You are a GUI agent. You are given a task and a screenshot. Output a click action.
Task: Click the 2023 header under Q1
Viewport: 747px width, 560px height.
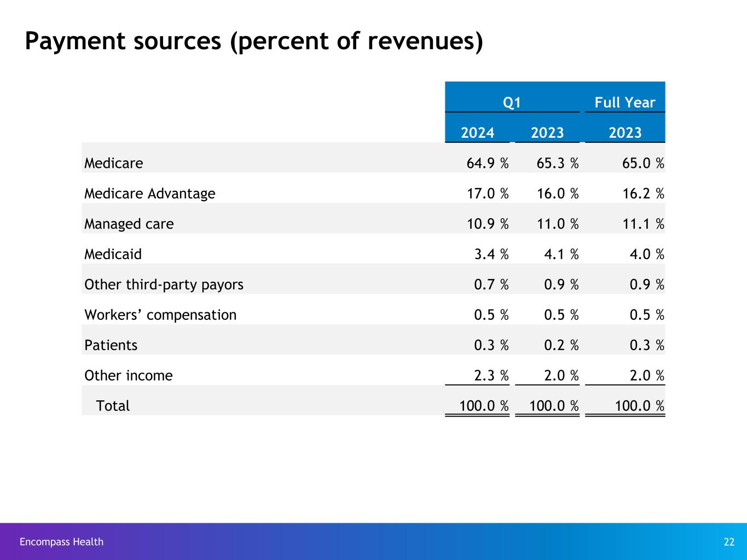point(547,133)
